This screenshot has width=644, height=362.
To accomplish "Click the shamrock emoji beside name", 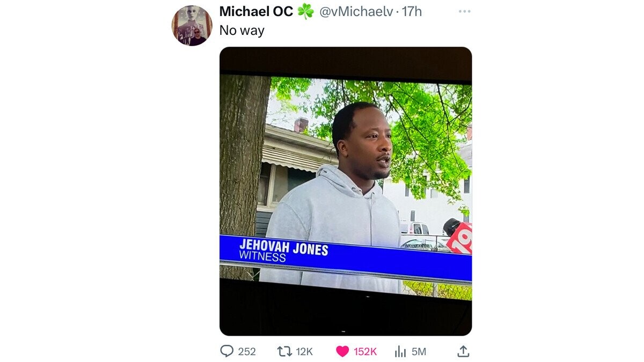I will pos(305,11).
